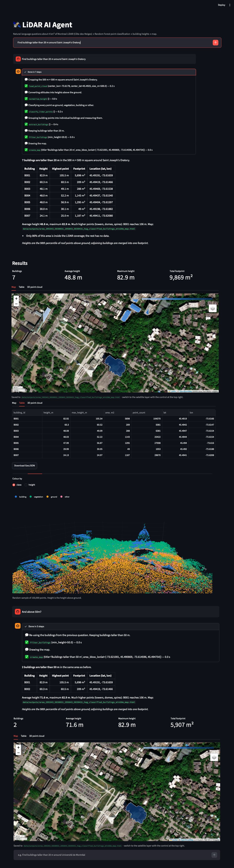Screen dimensions: 234x868
Task: Sort by the point_count column header
Action: coord(147,412)
